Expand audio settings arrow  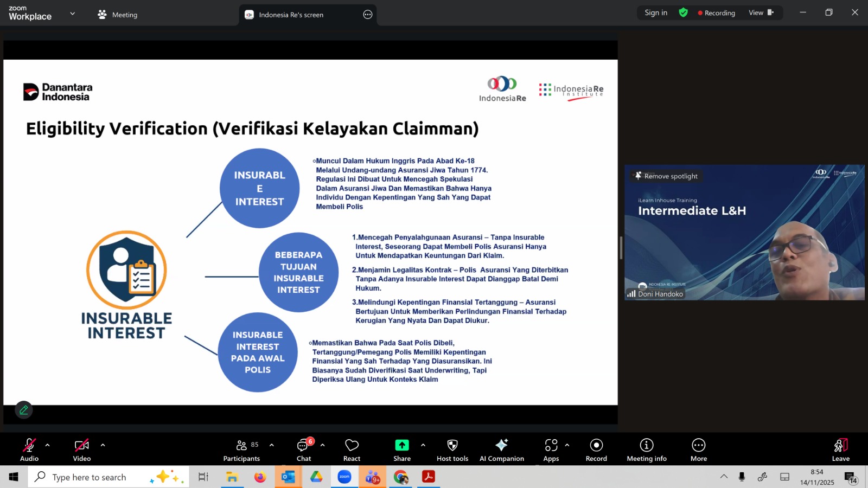click(x=48, y=445)
